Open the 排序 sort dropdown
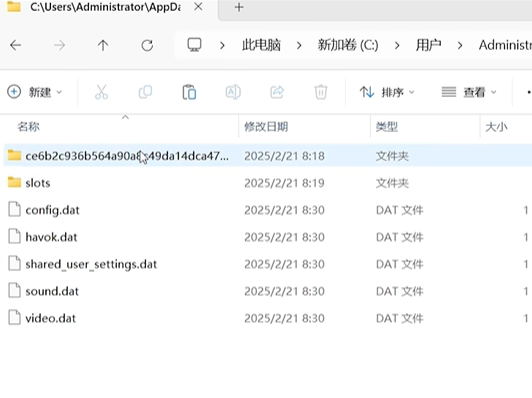This screenshot has height=398, width=532. (387, 92)
